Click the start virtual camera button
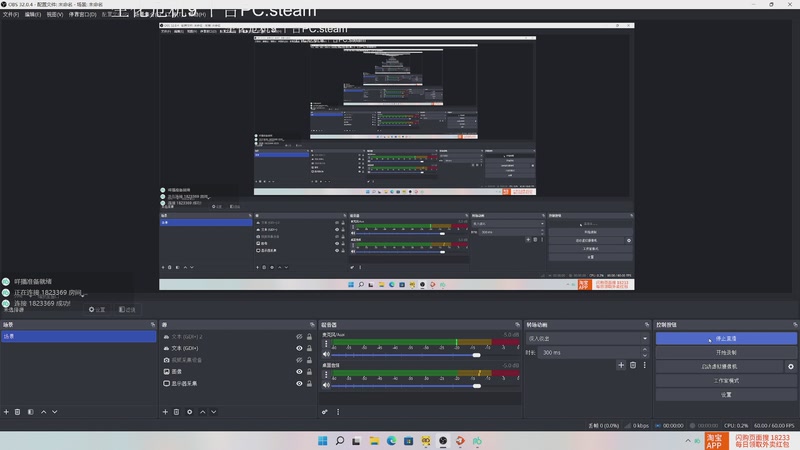800x450 pixels. click(x=719, y=366)
